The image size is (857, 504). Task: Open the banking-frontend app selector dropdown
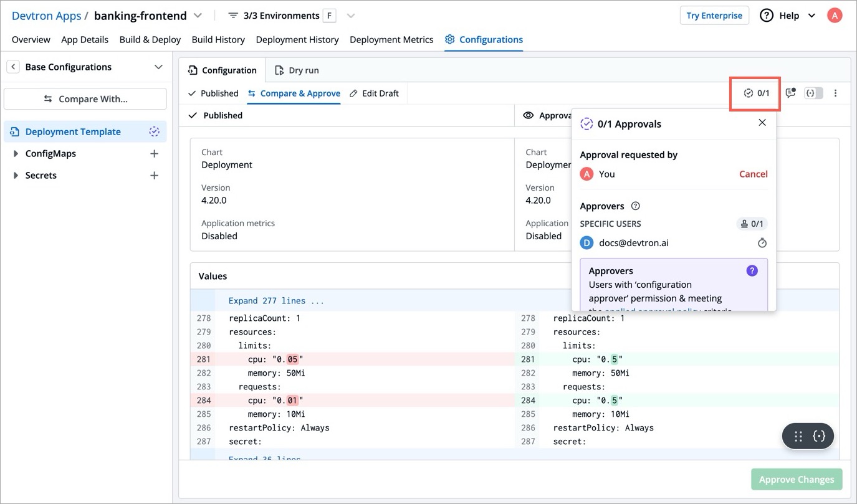coord(198,16)
